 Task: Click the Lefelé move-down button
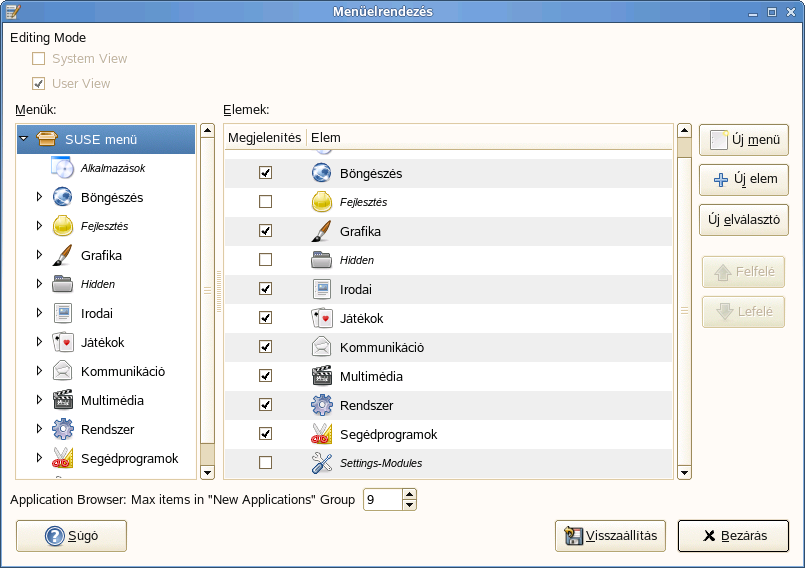pos(743,312)
